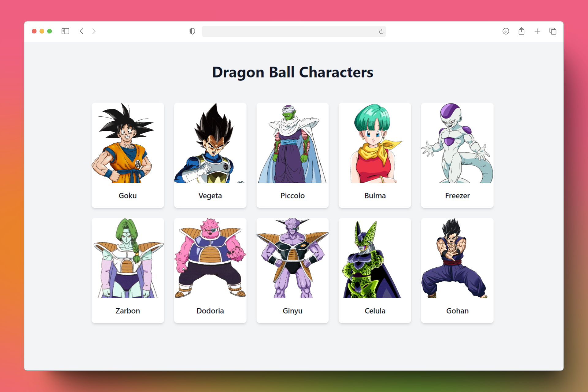Open the privacy shield icon
Image resolution: width=588 pixels, height=392 pixels.
(192, 31)
